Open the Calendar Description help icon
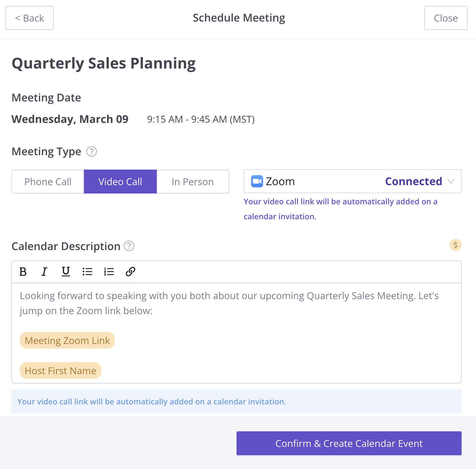The height and width of the screenshot is (469, 476). point(129,246)
